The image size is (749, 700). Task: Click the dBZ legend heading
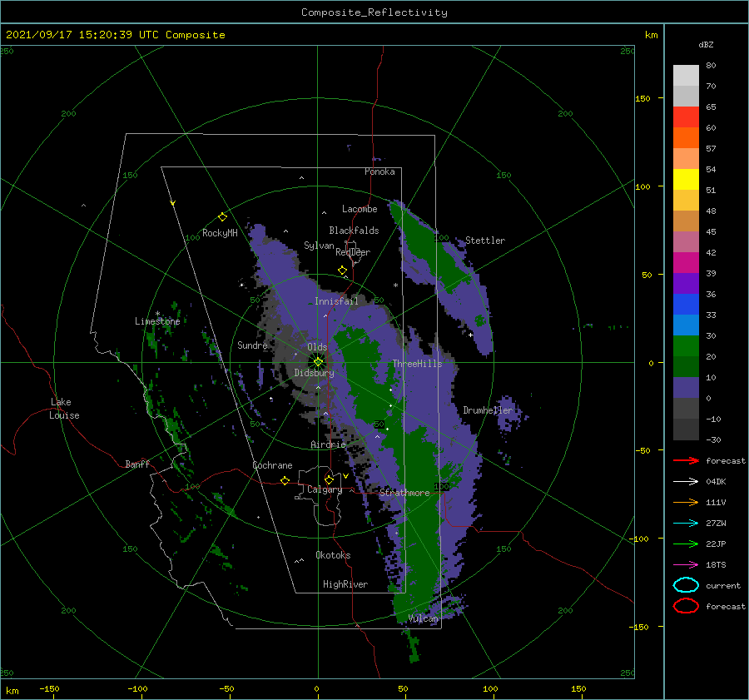click(x=706, y=44)
